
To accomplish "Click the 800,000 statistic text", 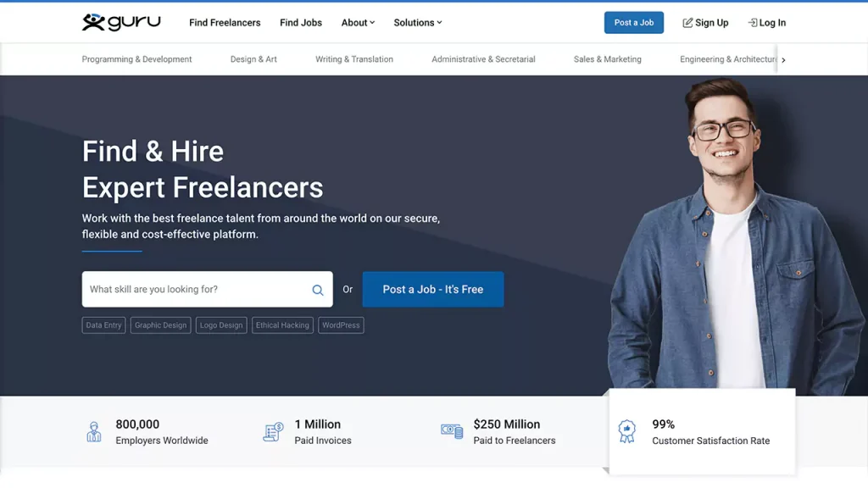I will 137,424.
